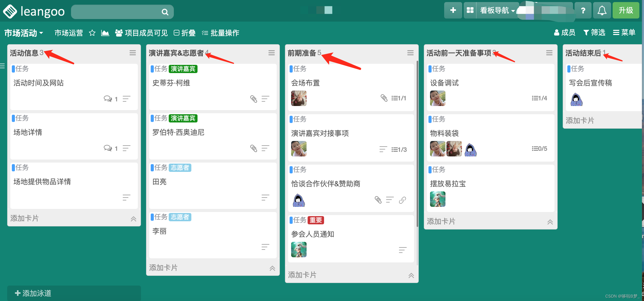Open comments on 活动时间及网站 card

[111, 99]
